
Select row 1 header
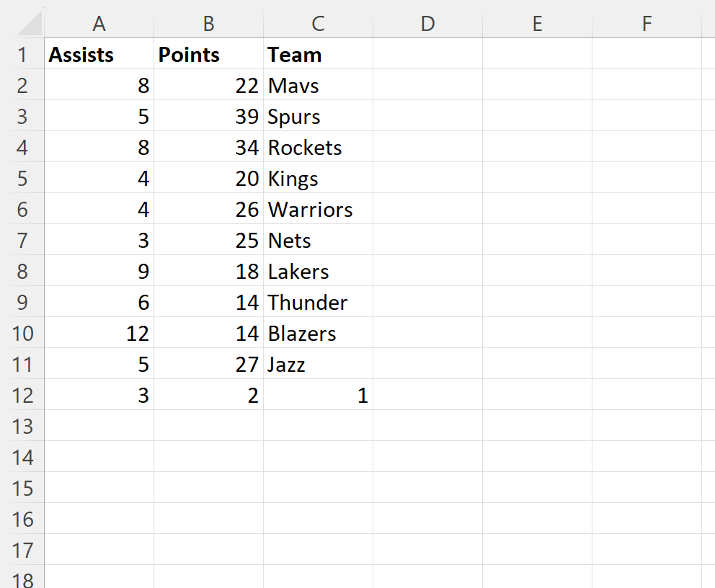pyautogui.click(x=22, y=55)
